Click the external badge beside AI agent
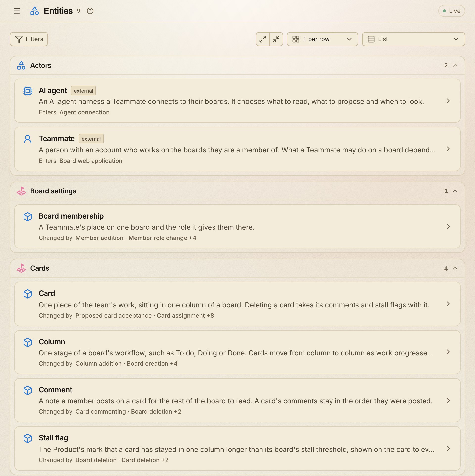The width and height of the screenshot is (475, 476). (x=83, y=91)
